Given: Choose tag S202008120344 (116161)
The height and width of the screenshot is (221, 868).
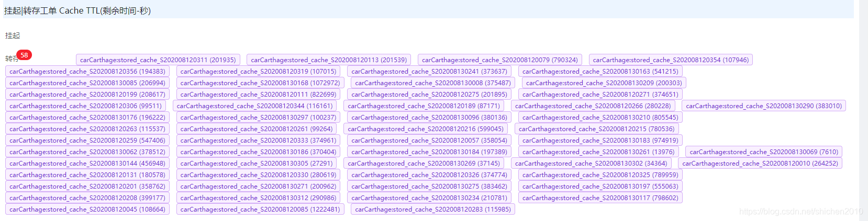Looking at the screenshot, I should 255,106.
